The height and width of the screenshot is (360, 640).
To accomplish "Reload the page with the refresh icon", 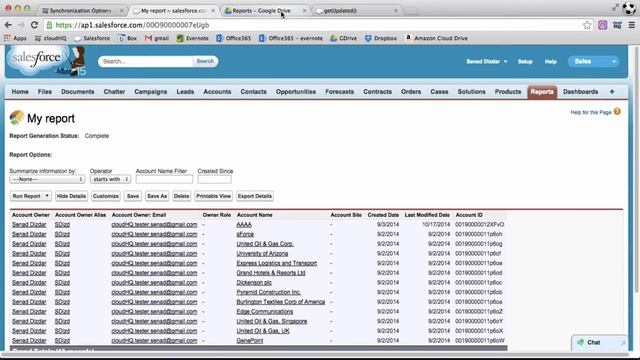I will click(x=34, y=25).
